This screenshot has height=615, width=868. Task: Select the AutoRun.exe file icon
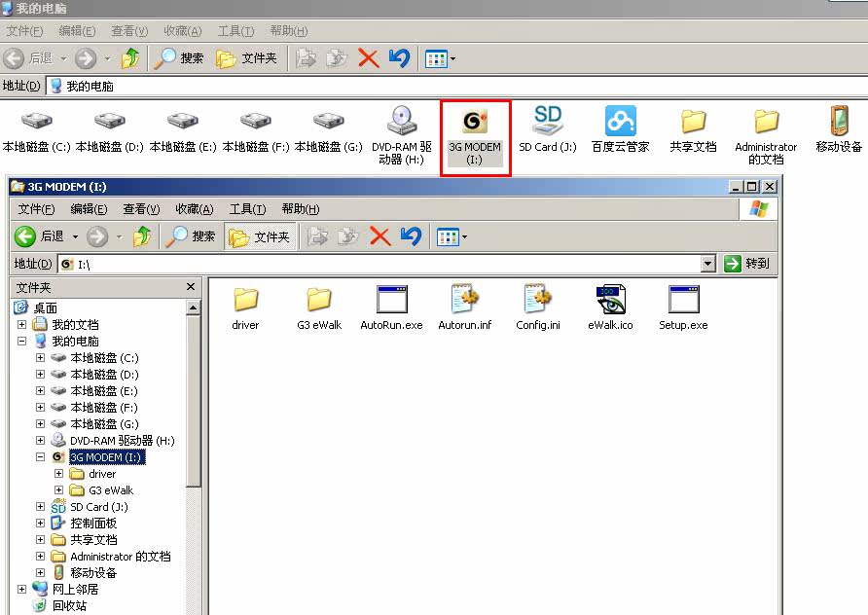tap(391, 301)
